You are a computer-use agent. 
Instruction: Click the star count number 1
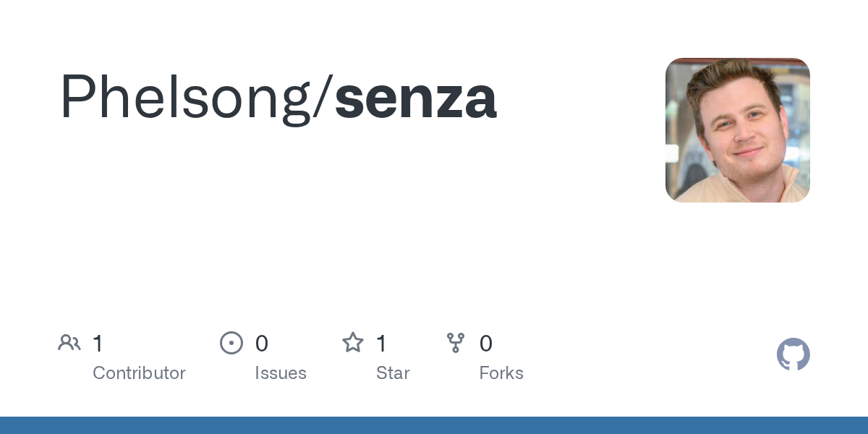pos(381,344)
